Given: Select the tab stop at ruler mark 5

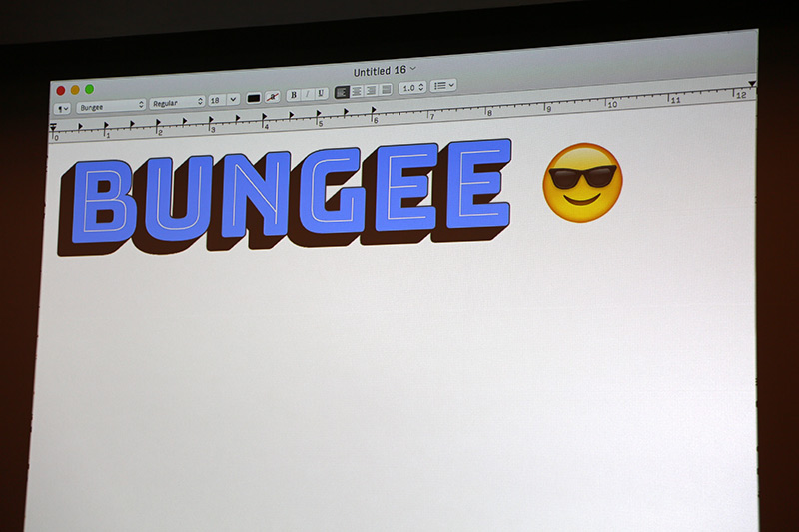Looking at the screenshot, I should pyautogui.click(x=318, y=113).
